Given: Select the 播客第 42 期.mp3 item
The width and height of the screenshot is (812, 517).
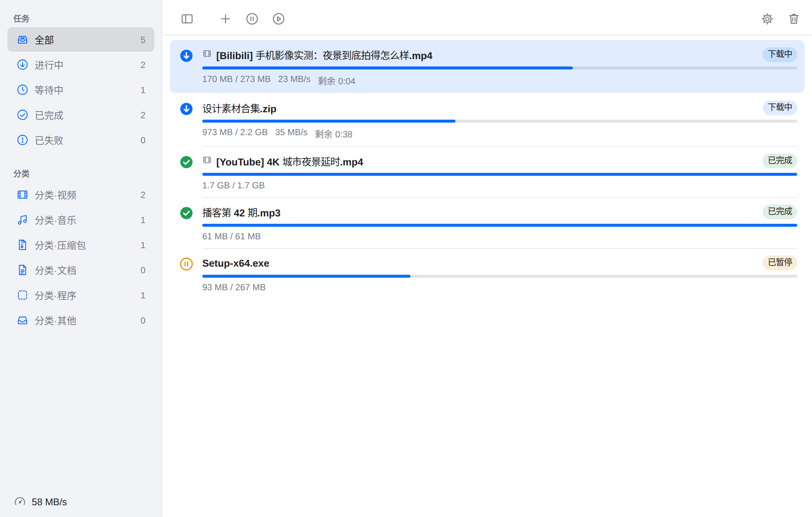Looking at the screenshot, I should coord(487,223).
